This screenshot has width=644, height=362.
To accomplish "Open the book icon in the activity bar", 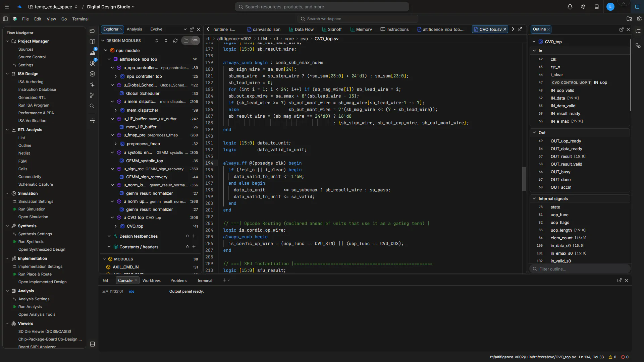I will [92, 42].
